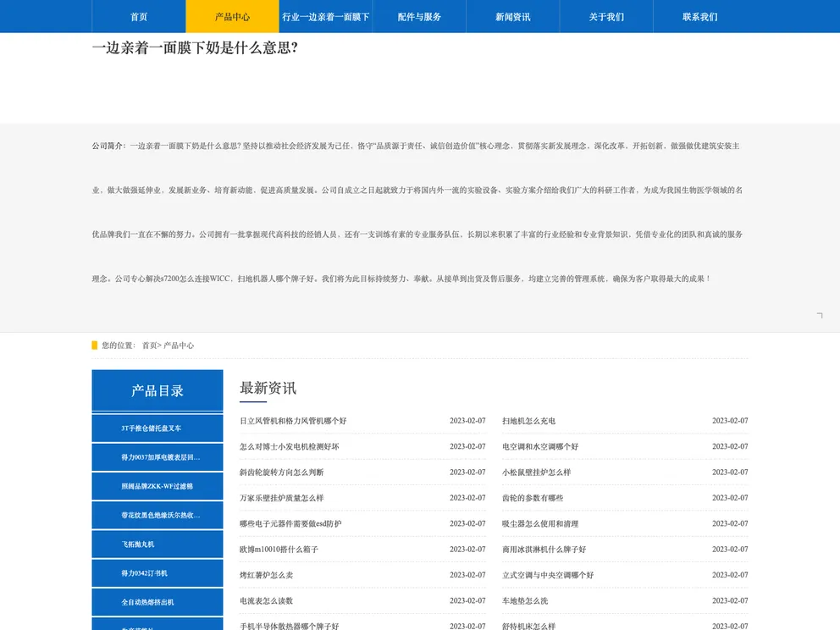Click the article 斜齿轮旋转方向怎么判断
The image size is (840, 630).
coord(281,472)
